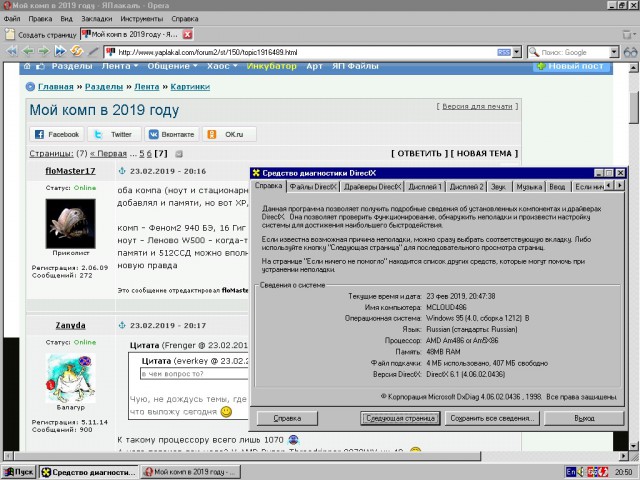Switch to the Файлы DirectX tab
Viewport: 640px width, 480px height.
pyautogui.click(x=313, y=187)
